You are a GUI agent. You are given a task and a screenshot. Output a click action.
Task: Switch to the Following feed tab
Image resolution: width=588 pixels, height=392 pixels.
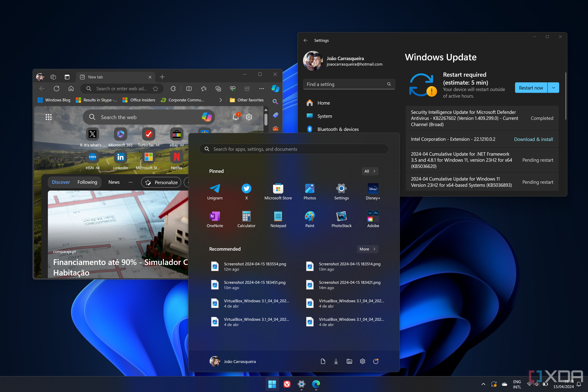point(87,182)
